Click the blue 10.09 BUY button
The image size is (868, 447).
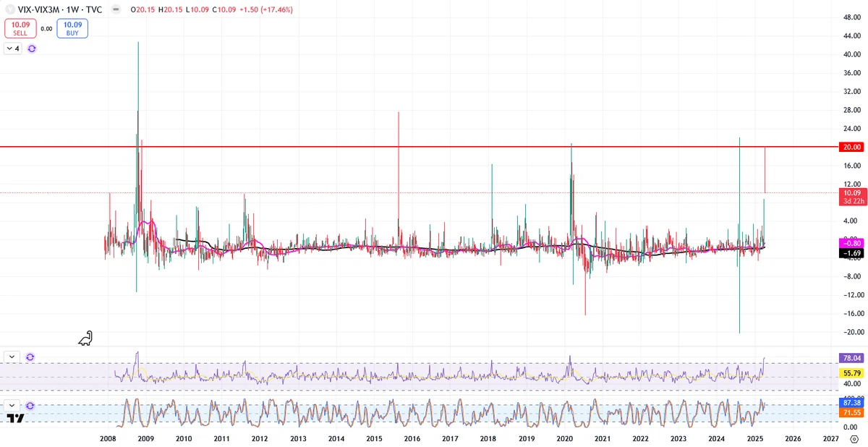click(x=72, y=28)
